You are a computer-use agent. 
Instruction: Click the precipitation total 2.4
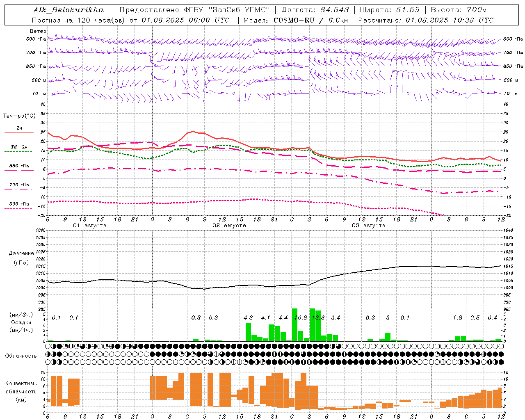pyautogui.click(x=336, y=318)
